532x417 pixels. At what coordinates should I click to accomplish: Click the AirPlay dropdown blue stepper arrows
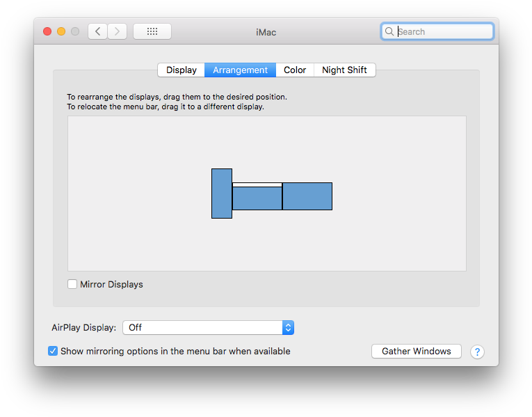288,327
